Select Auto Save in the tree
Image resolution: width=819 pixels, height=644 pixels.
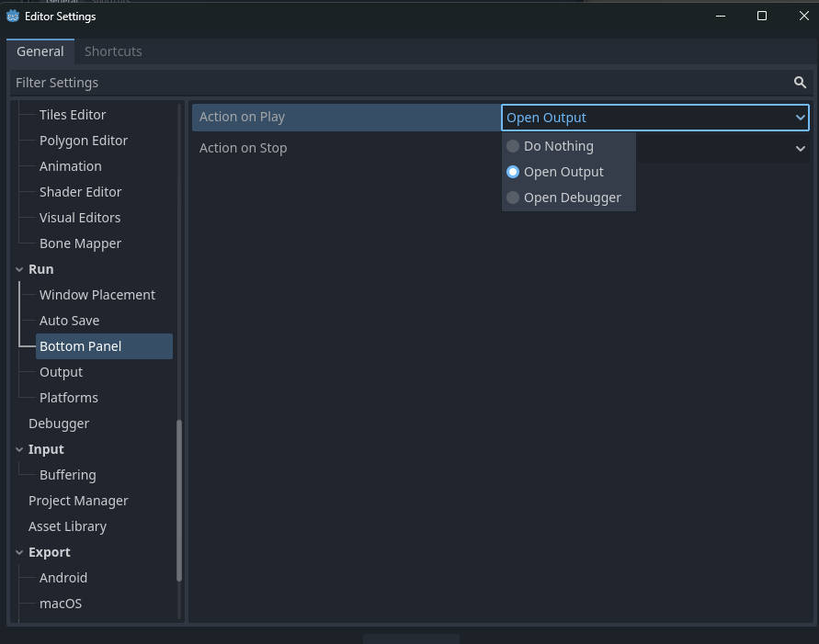click(x=69, y=321)
